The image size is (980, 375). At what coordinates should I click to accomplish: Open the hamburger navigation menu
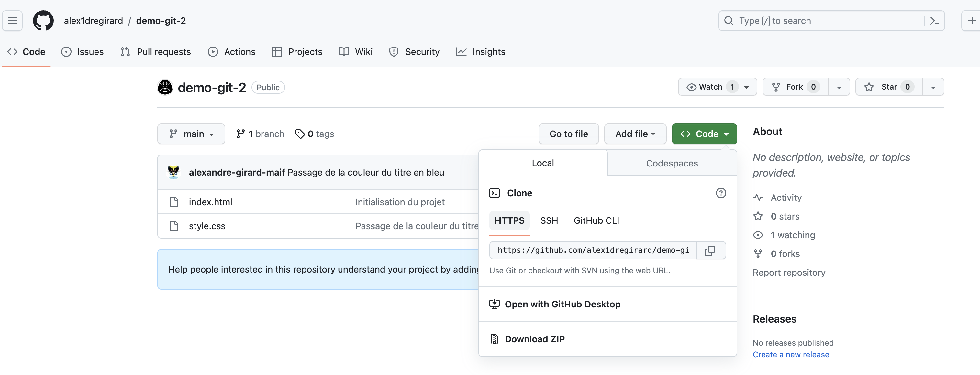(x=12, y=20)
